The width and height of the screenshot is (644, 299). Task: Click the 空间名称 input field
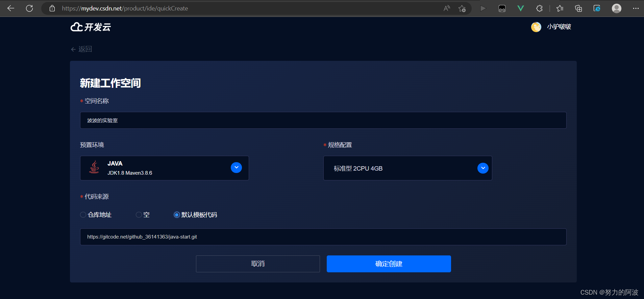pyautogui.click(x=323, y=120)
